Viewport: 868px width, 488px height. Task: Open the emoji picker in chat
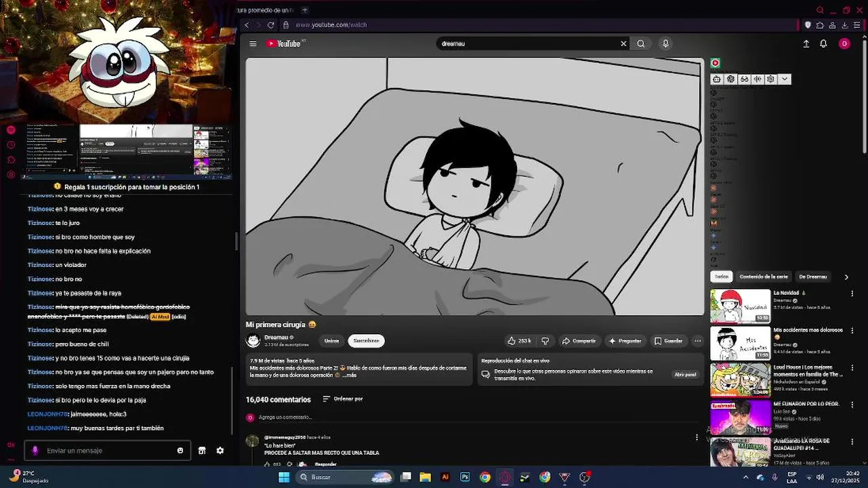tap(180, 451)
